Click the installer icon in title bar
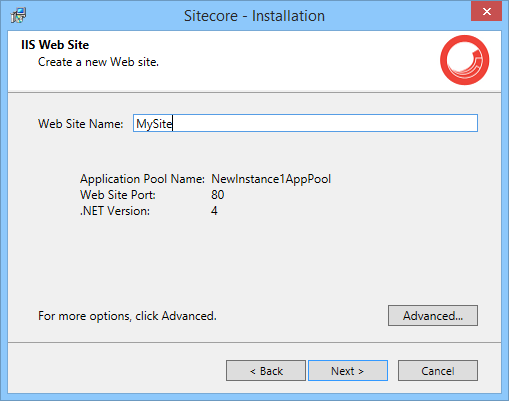 point(18,15)
